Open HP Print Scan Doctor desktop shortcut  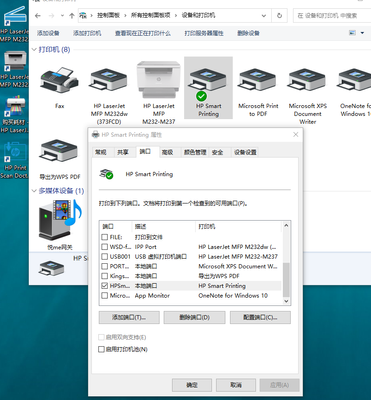[x=15, y=161]
